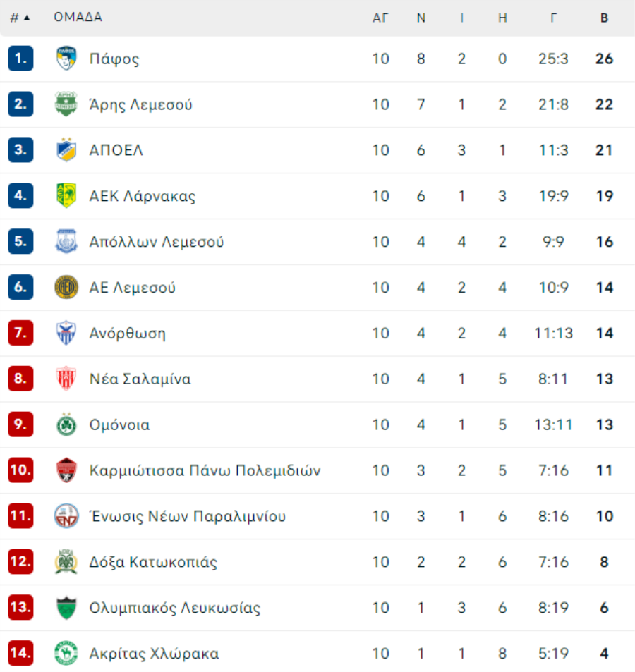
Task: Click the ΑΠΟΕΛ crest icon
Action: [x=66, y=149]
